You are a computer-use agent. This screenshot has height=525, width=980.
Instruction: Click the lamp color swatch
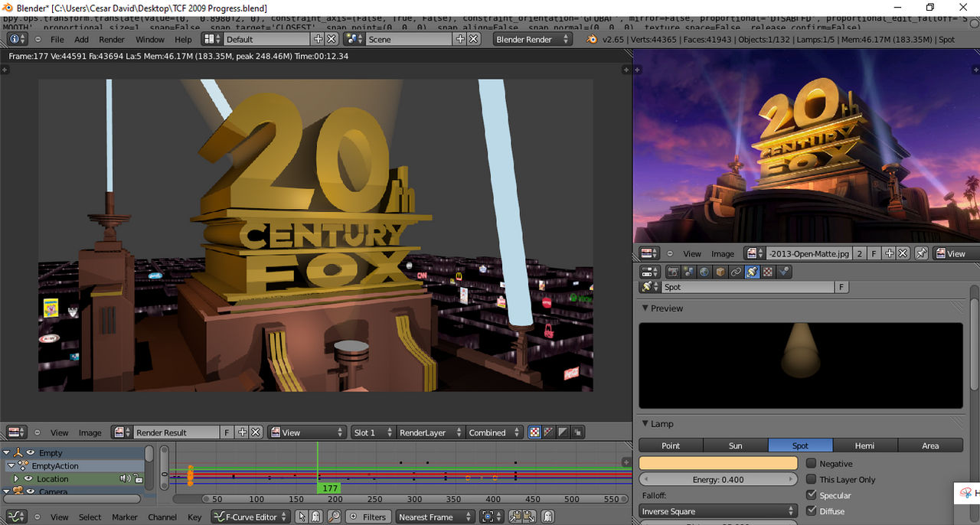click(718, 463)
